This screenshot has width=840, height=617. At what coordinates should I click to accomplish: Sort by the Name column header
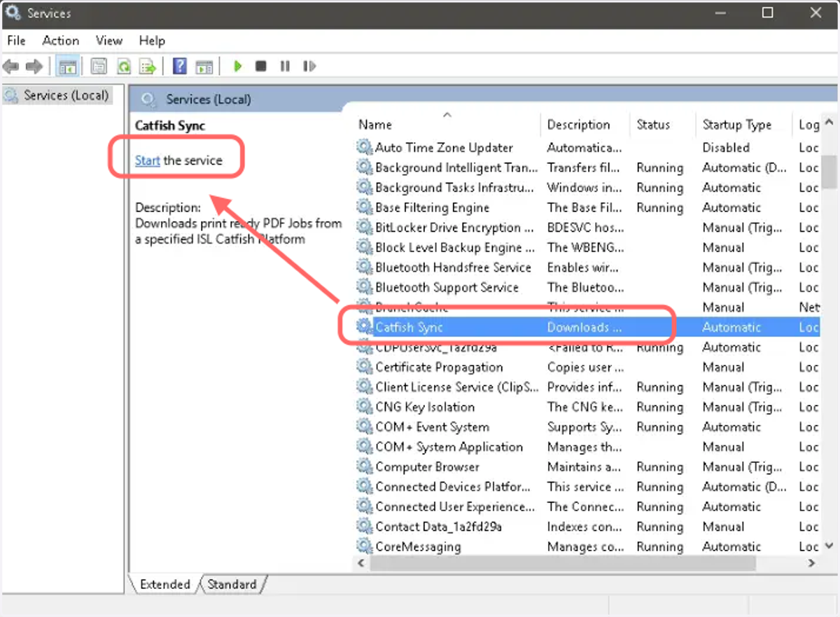click(447, 125)
